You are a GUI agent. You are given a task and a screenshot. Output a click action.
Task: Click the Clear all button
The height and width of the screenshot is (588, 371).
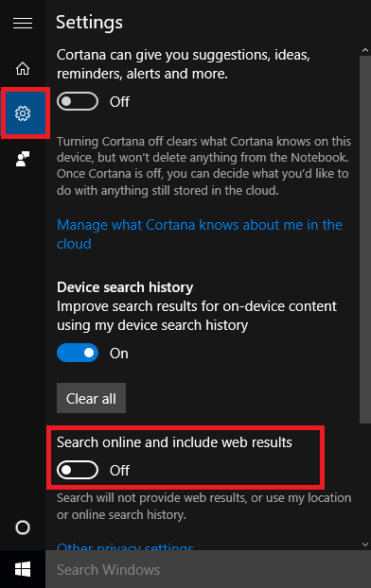pyautogui.click(x=91, y=398)
